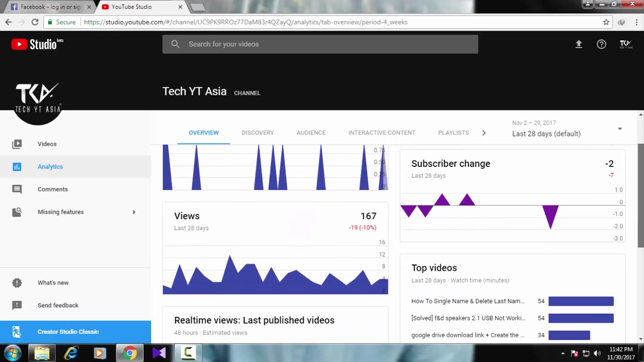This screenshot has height=362, width=644.
Task: Click the Send feedback icon
Action: pyautogui.click(x=17, y=305)
